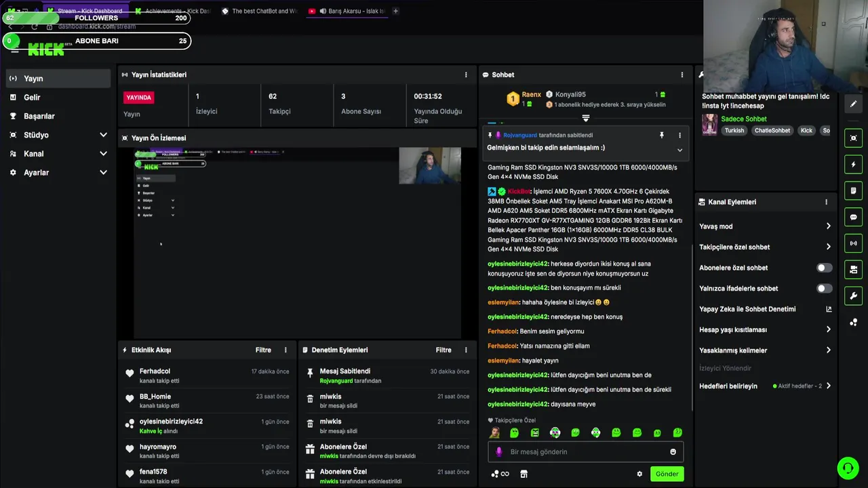868x488 pixels.
Task: Click the wrench widget icon in right sidebar
Action: [x=853, y=296]
